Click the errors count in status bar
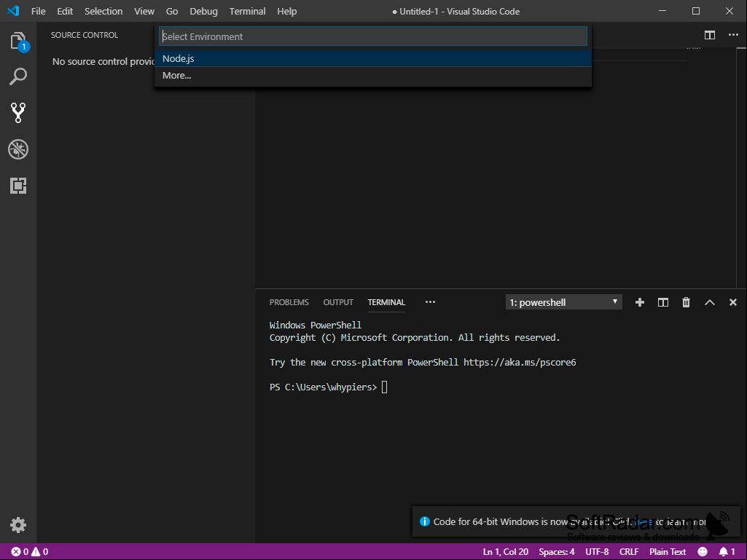This screenshot has height=560, width=747. pos(20,552)
